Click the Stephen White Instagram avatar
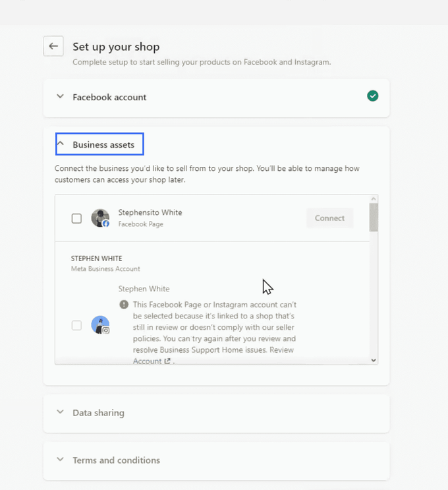Viewport: 448px width, 490px height. click(100, 324)
